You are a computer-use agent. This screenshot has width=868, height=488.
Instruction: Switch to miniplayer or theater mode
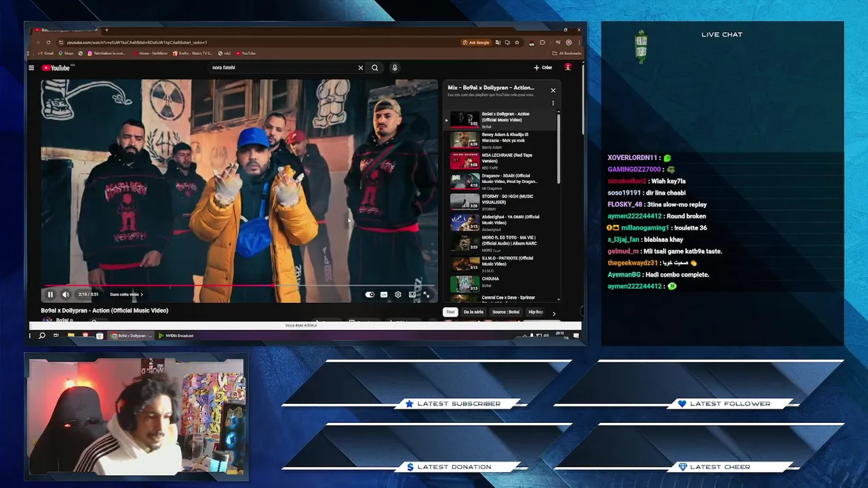[412, 294]
